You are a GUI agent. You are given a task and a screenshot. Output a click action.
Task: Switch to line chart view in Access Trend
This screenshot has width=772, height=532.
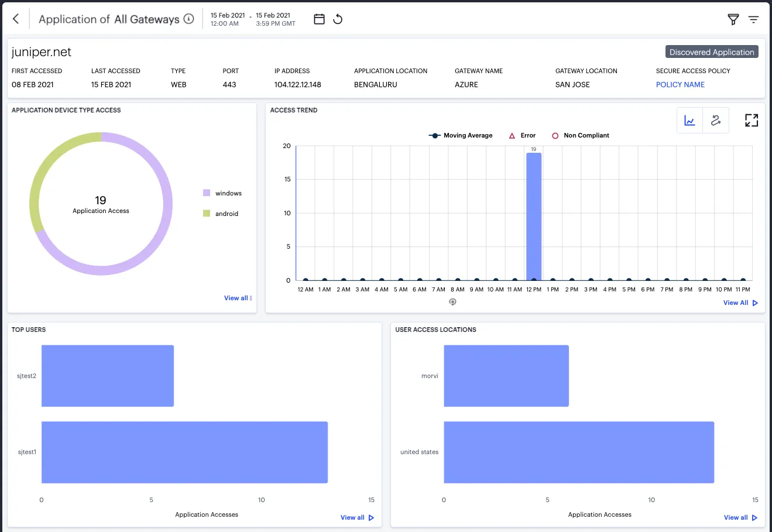click(689, 121)
